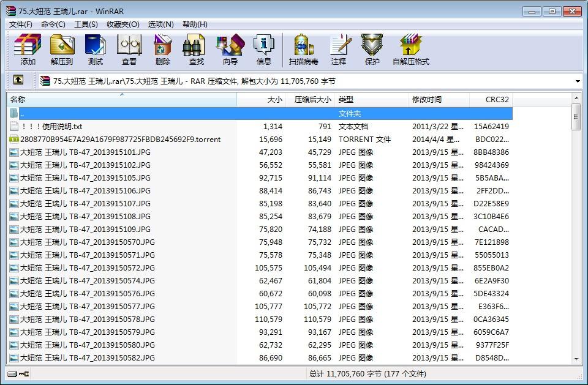Screen dimensions: 588x385
Task: Select file 大妞范 王瑞儿 TB-47_20139150576.JPG
Action: [260, 294]
